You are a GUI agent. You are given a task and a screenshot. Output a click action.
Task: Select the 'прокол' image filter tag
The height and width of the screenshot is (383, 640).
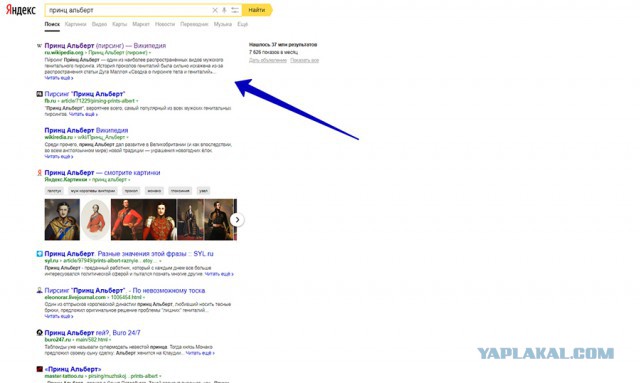click(131, 191)
